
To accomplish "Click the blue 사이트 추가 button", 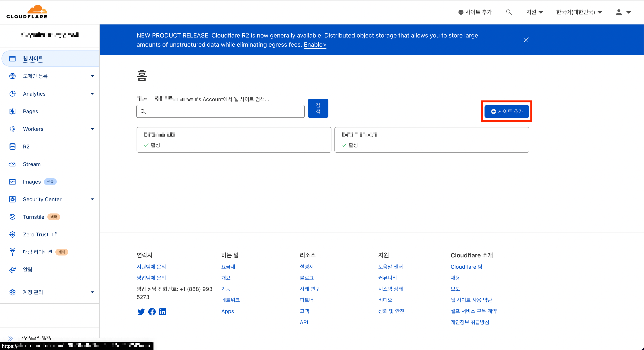I will pos(506,111).
